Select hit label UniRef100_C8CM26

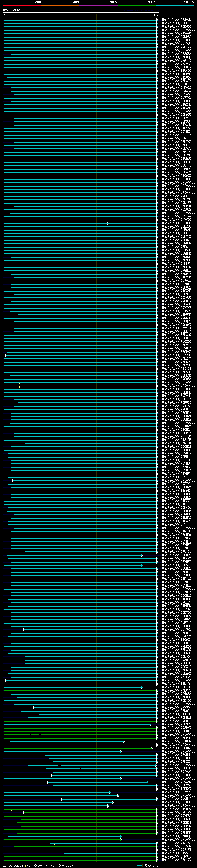pos(177,413)
